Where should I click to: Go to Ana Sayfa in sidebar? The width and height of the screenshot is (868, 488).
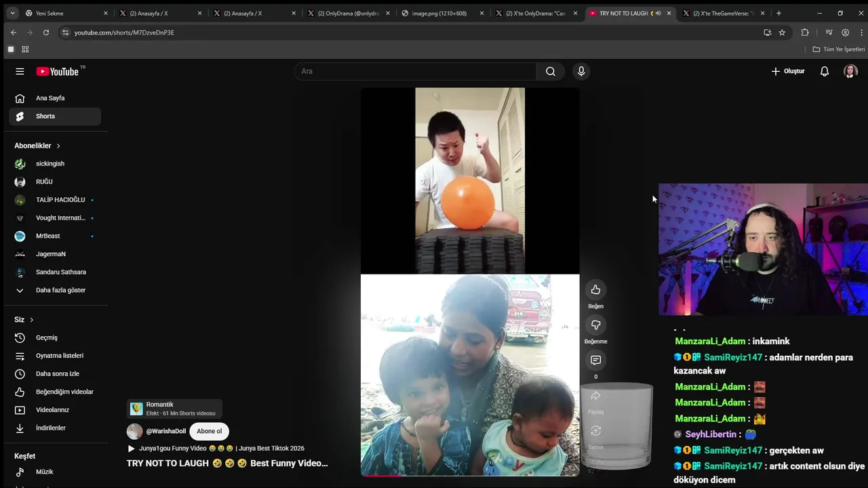click(55, 98)
